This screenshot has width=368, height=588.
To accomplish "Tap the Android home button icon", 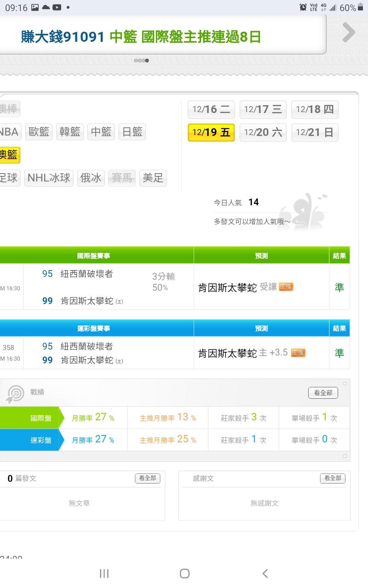I will pyautogui.click(x=184, y=573).
